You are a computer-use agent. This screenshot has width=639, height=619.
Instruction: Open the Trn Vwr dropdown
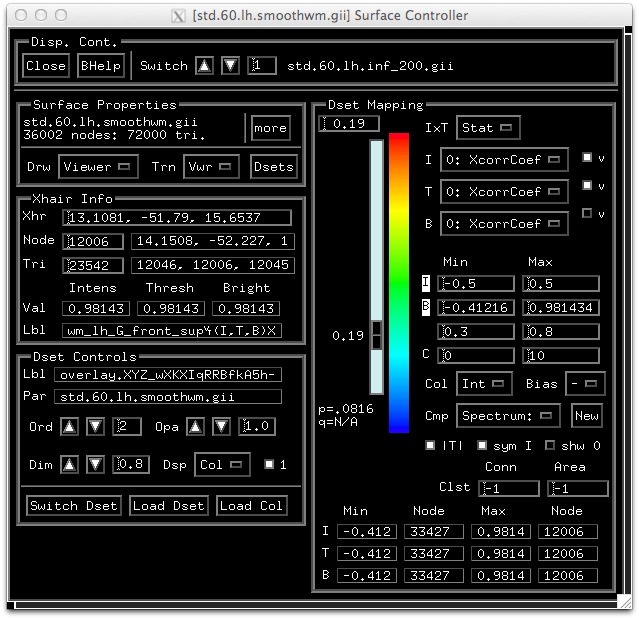211,167
